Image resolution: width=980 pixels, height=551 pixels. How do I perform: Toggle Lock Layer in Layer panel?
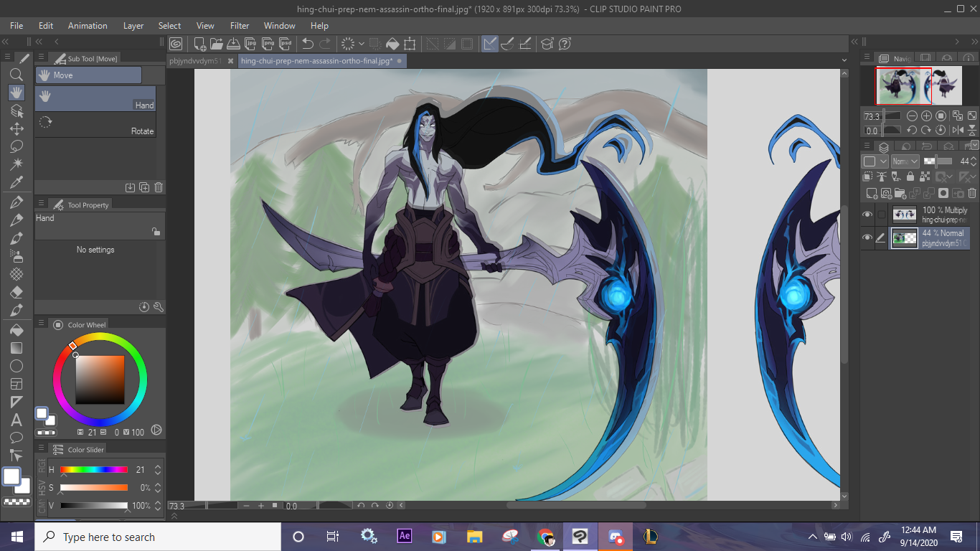(910, 176)
